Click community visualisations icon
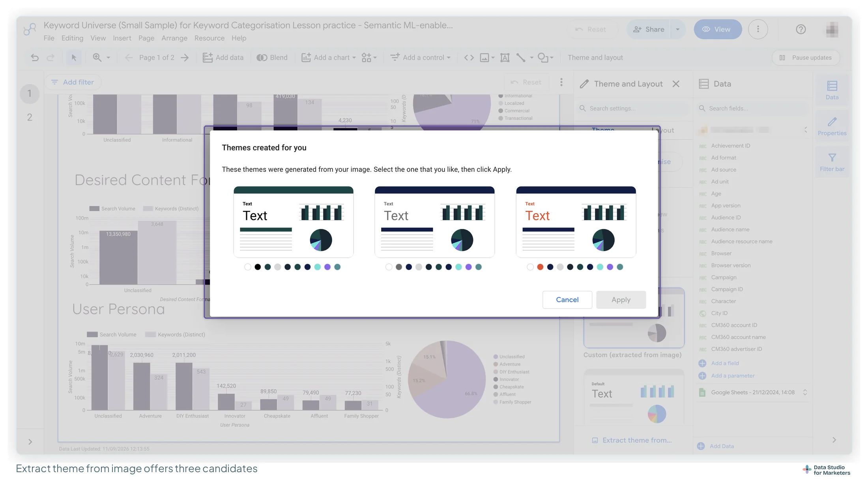The height and width of the screenshot is (484, 868). 367,58
